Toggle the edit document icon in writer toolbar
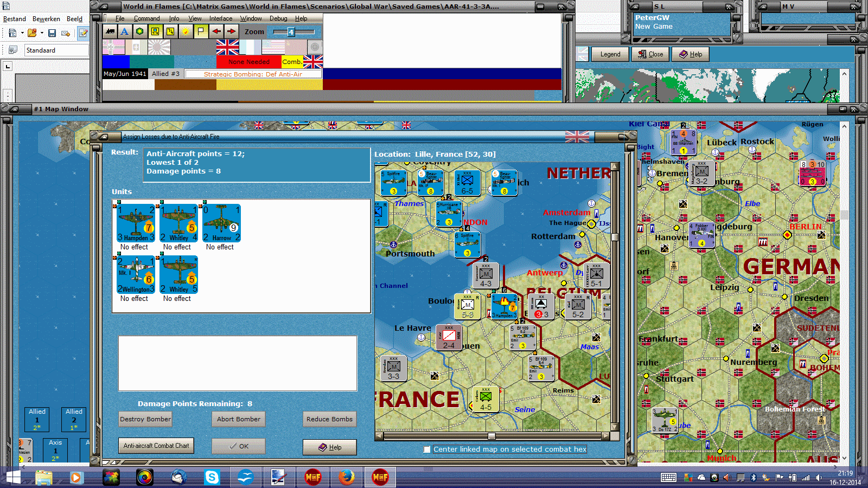868x488 pixels. click(83, 33)
